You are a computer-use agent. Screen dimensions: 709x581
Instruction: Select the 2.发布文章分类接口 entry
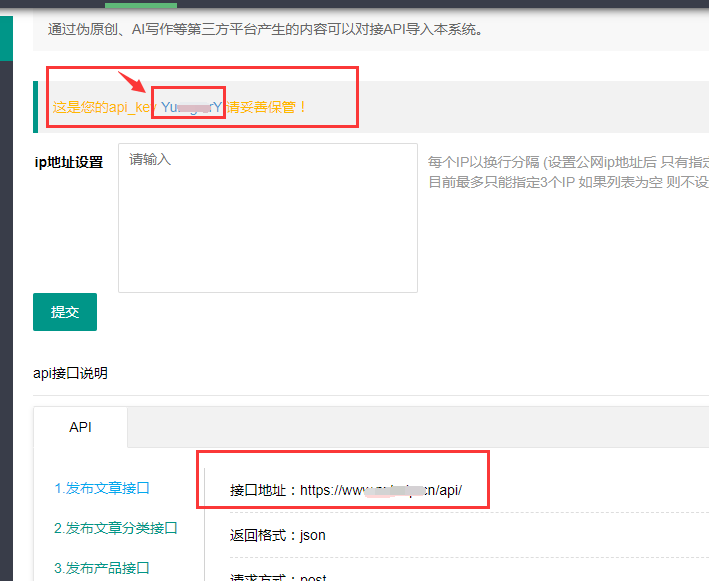[115, 528]
